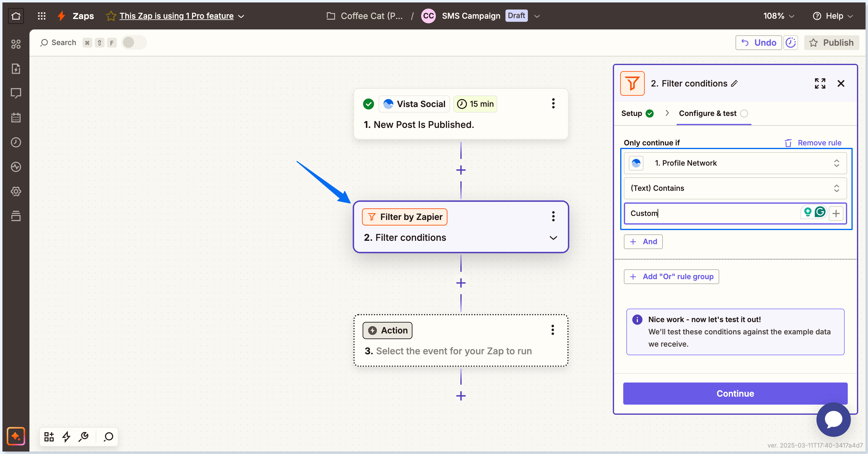Image resolution: width=868 pixels, height=454 pixels.
Task: Click the Zaps lightning bolt logo
Action: point(61,16)
